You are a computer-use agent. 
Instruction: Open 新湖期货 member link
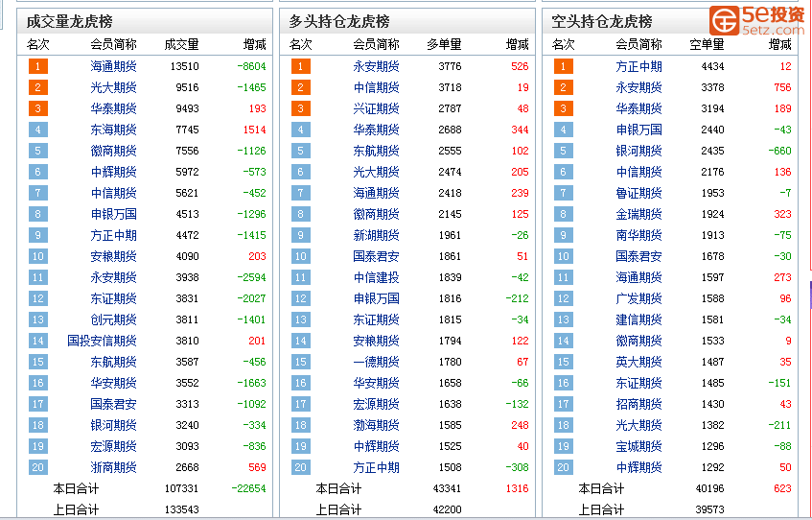tap(376, 235)
